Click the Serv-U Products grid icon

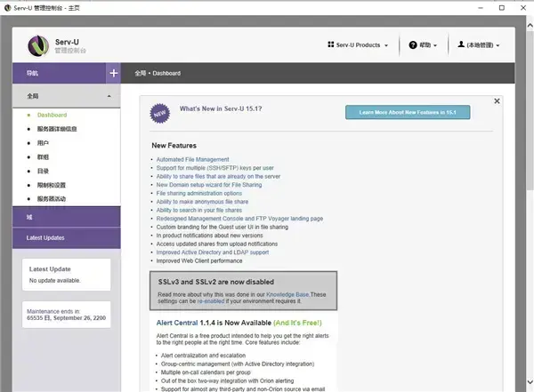point(331,44)
